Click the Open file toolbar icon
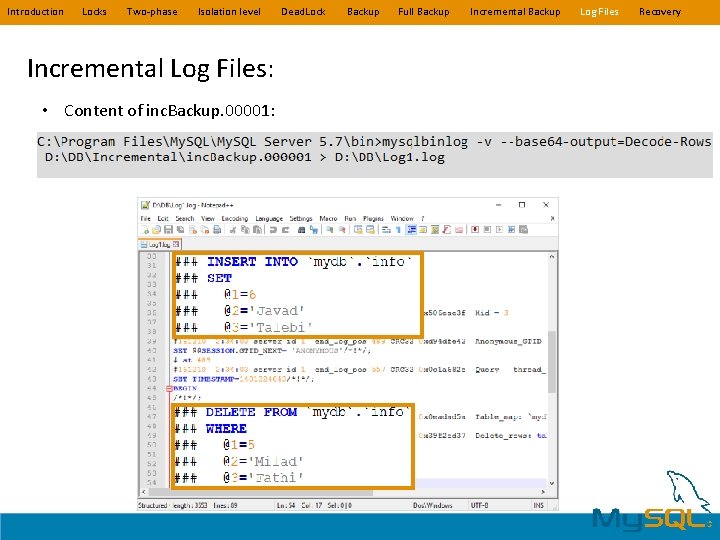The image size is (720, 540). pyautogui.click(x=156, y=230)
